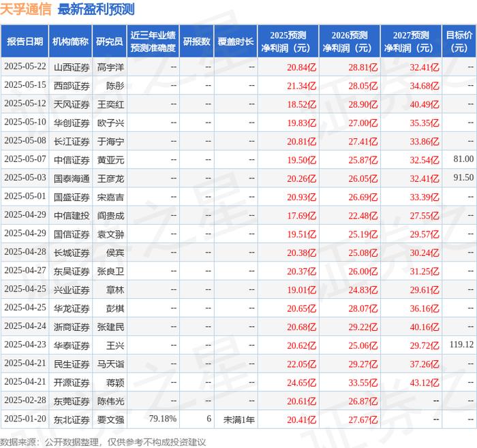Click institution 国泰海通
This screenshot has width=477, height=448.
(x=72, y=178)
